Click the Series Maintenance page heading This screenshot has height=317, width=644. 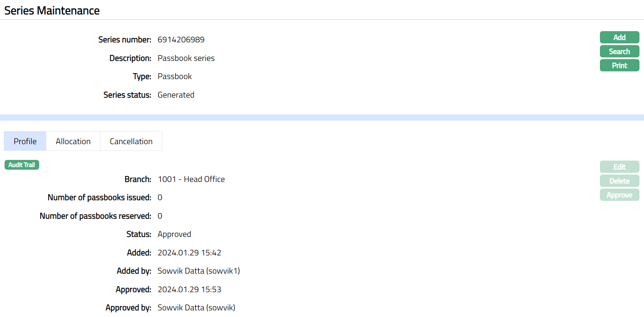(52, 10)
